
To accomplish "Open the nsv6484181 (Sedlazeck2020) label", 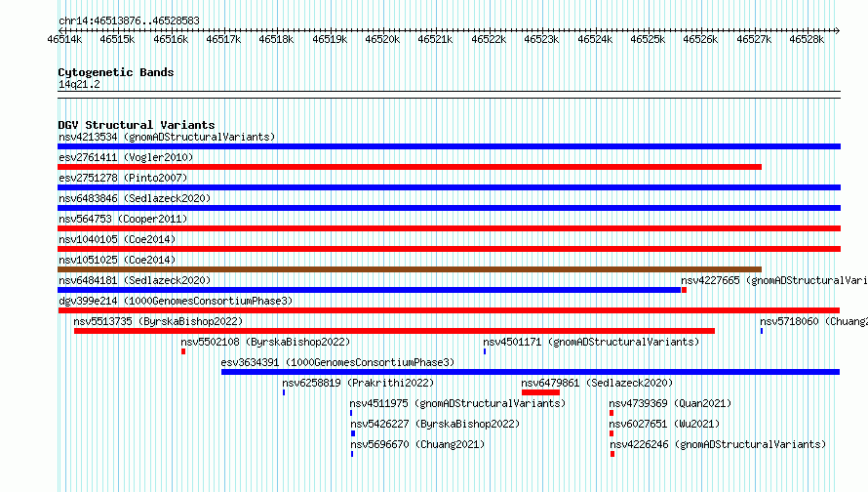I will [135, 280].
